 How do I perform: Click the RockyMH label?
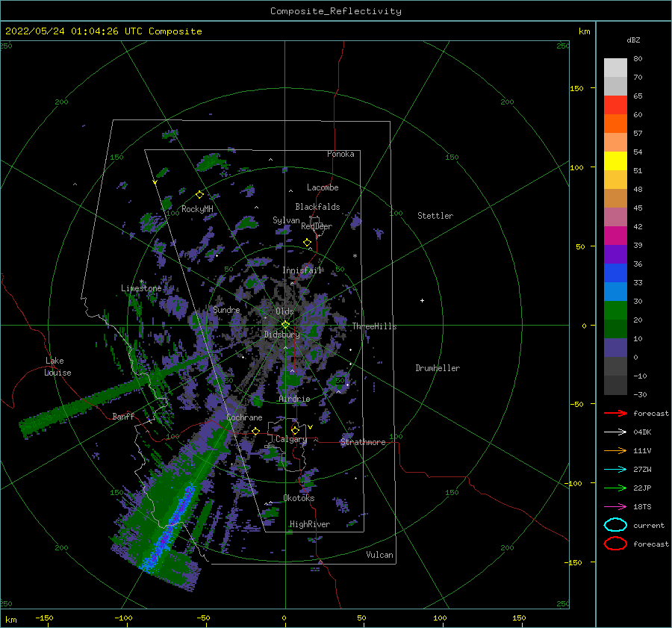(197, 209)
